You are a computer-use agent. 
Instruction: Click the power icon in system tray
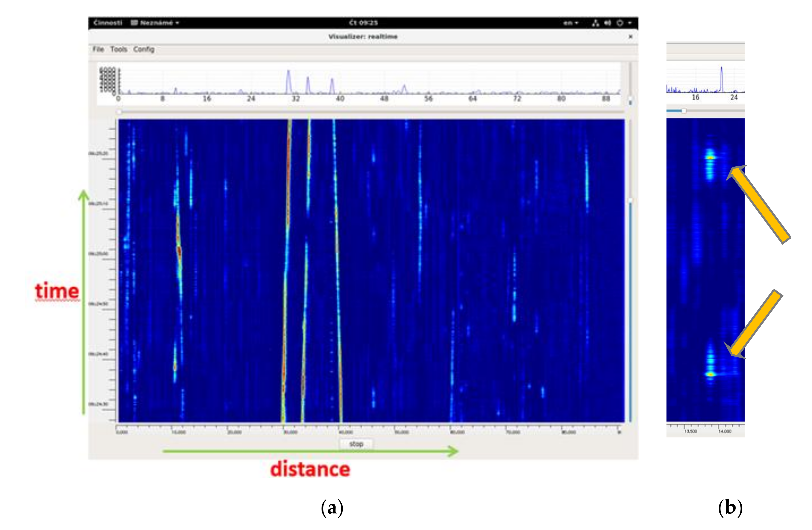click(620, 23)
